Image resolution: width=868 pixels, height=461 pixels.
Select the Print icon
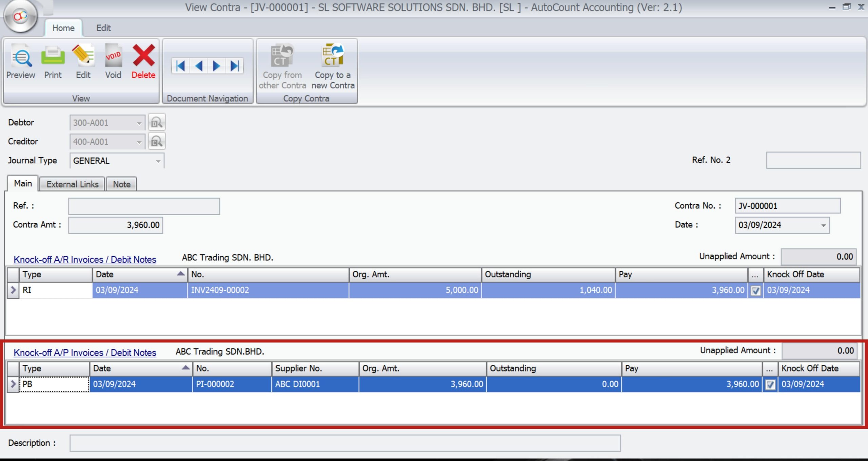[x=53, y=61]
